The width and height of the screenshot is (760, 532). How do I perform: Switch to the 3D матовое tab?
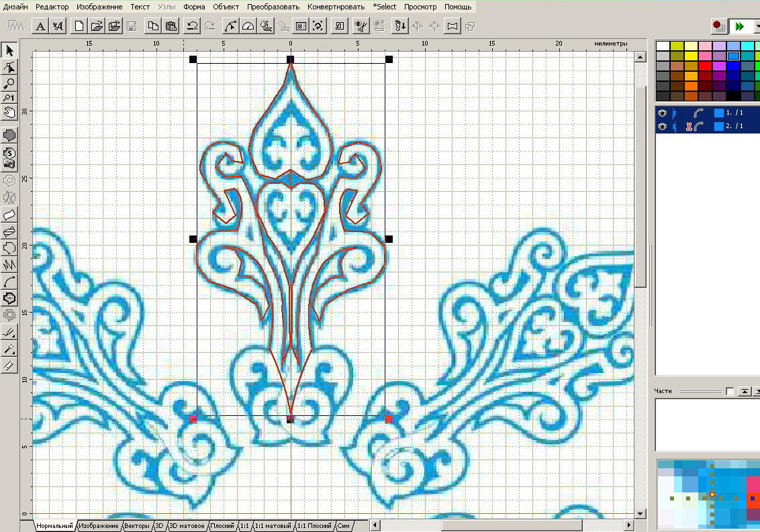[187, 526]
